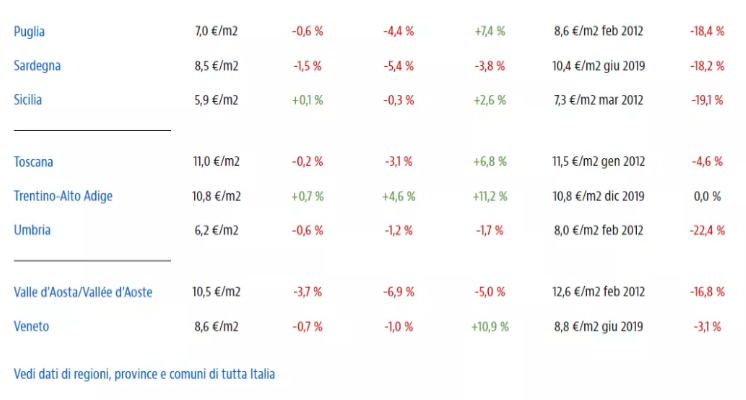This screenshot has width=746, height=400.
Task: Click Puglia's 7,0 €/m2 price cell
Action: pyautogui.click(x=217, y=31)
